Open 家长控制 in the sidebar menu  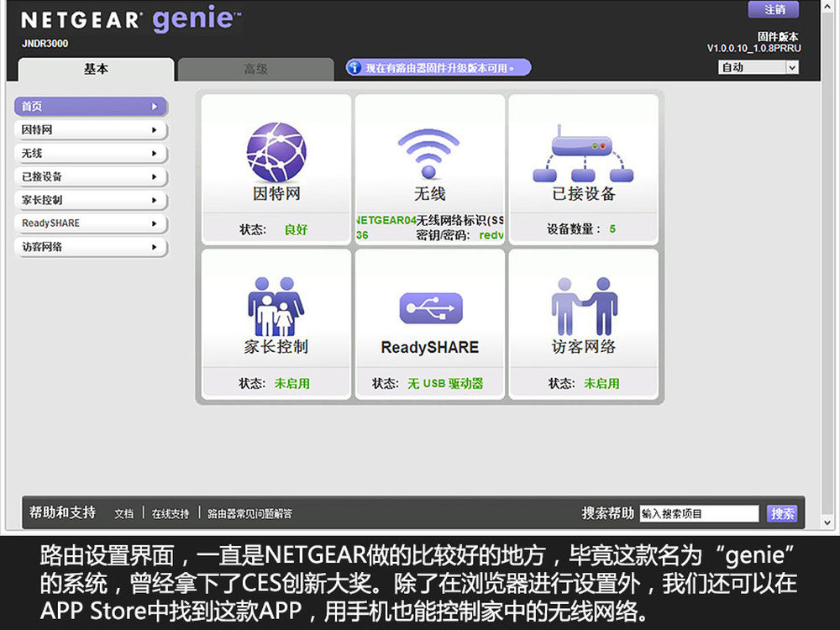[91, 200]
